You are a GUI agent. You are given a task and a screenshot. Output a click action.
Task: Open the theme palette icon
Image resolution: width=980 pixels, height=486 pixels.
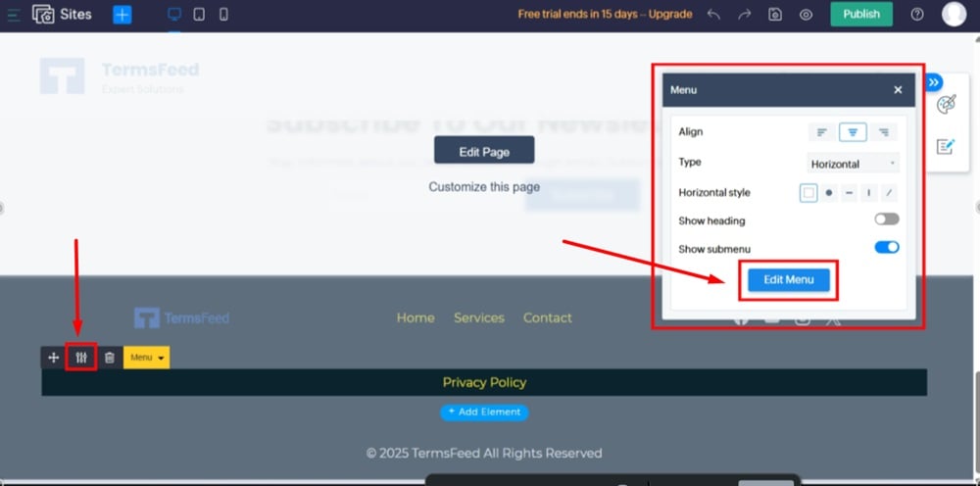pyautogui.click(x=947, y=104)
